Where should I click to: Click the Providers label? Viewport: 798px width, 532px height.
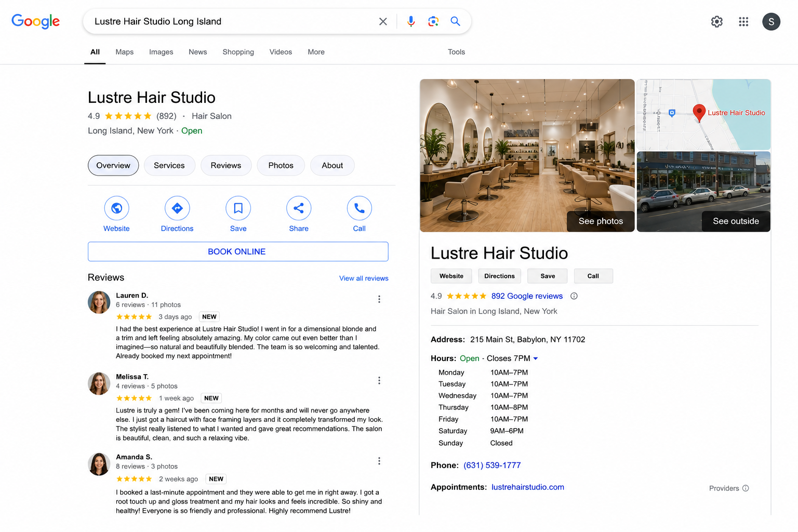click(724, 488)
